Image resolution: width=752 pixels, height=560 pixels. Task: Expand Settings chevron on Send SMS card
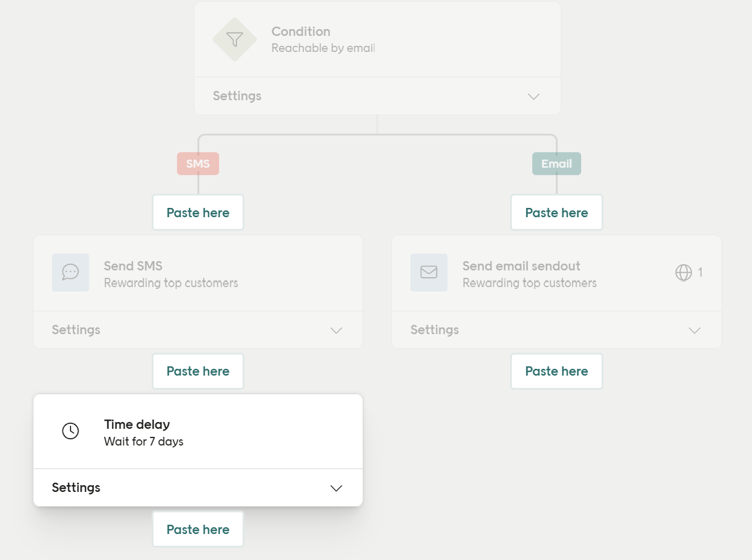point(336,330)
